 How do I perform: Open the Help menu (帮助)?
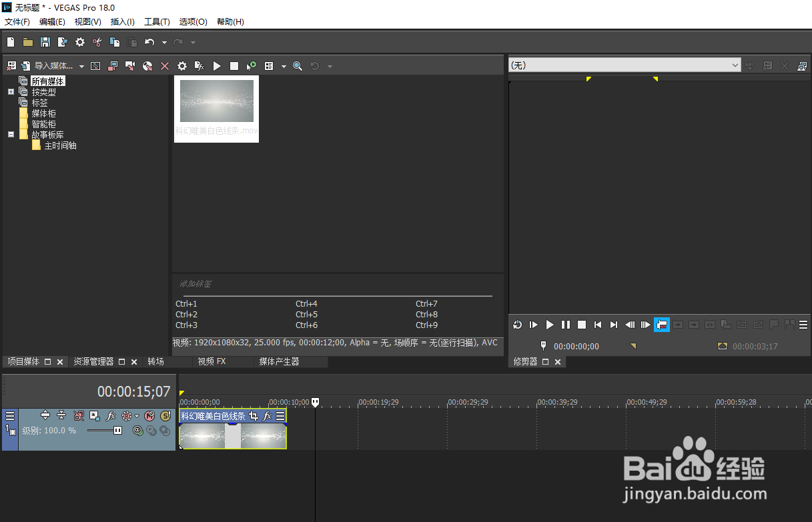pyautogui.click(x=230, y=22)
